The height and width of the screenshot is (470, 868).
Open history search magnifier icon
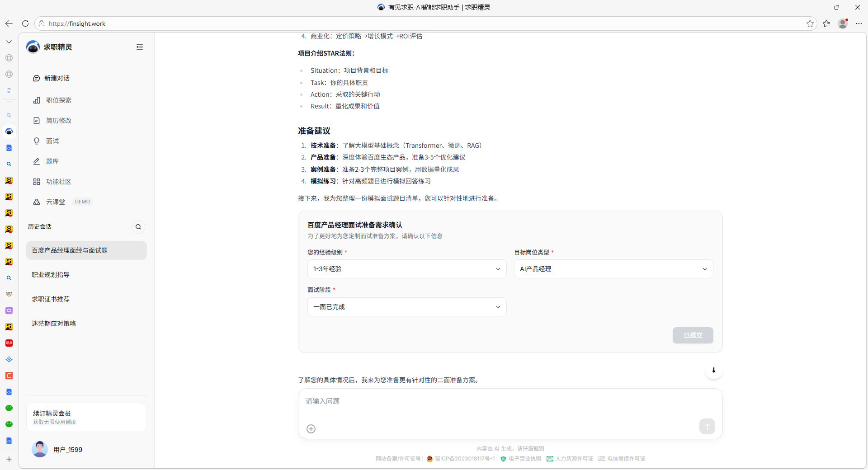(x=138, y=227)
